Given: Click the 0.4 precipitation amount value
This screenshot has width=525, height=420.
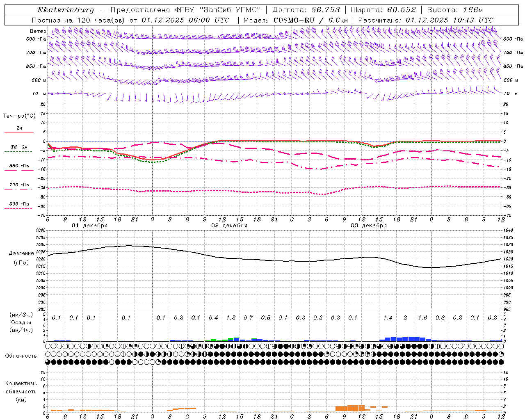Looking at the screenshot, I should 213,318.
